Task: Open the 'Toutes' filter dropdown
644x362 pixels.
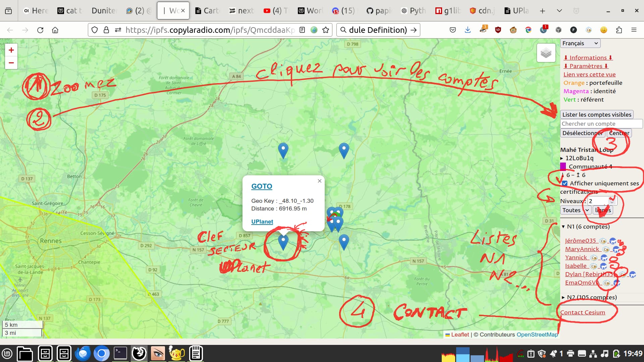Action: point(576,210)
